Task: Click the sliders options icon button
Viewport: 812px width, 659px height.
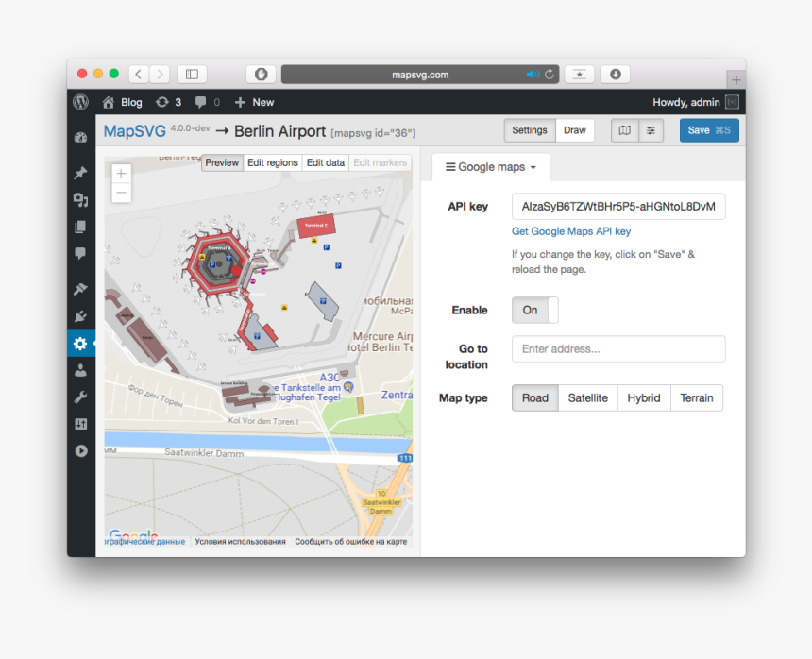Action: click(x=651, y=130)
